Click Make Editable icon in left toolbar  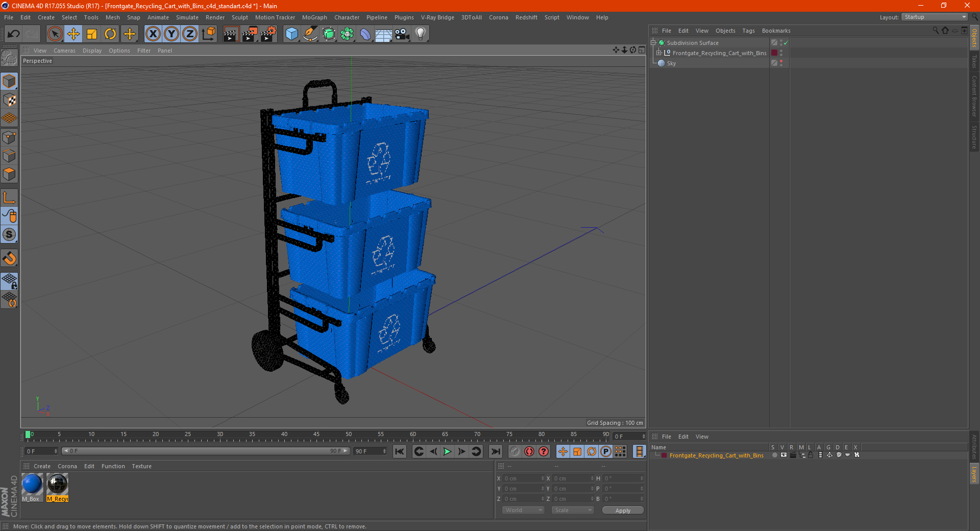click(9, 58)
